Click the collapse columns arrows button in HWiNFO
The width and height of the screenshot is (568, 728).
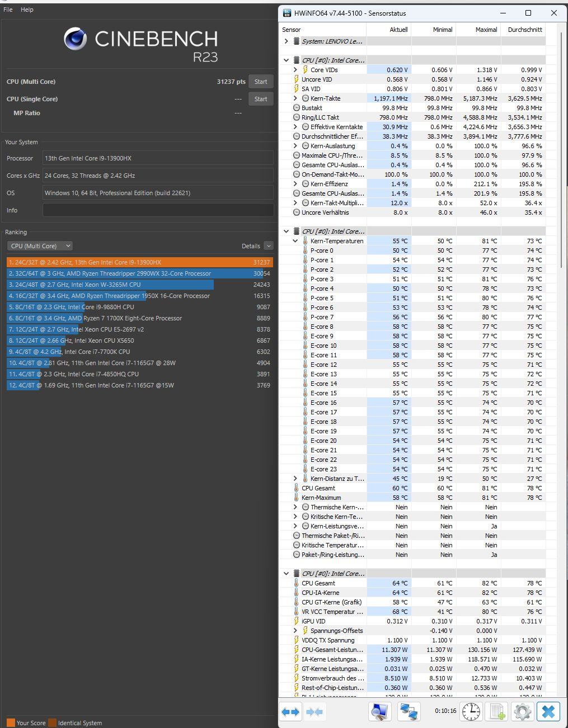[314, 712]
